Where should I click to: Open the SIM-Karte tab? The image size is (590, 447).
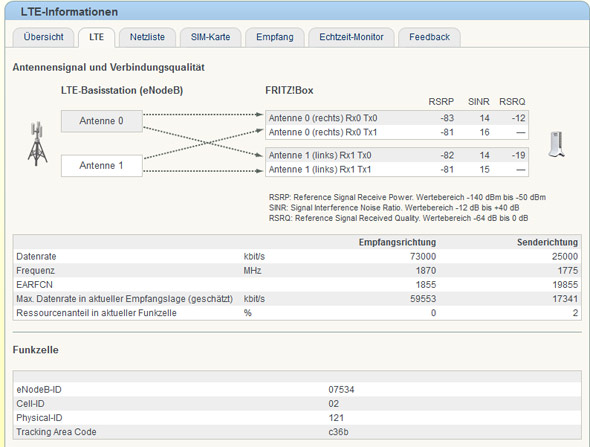[210, 37]
